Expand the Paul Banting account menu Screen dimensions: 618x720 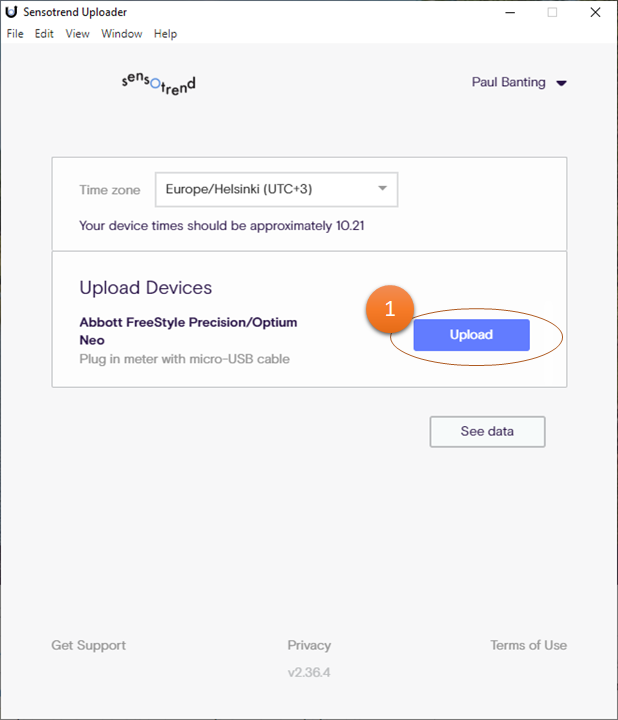pos(519,83)
